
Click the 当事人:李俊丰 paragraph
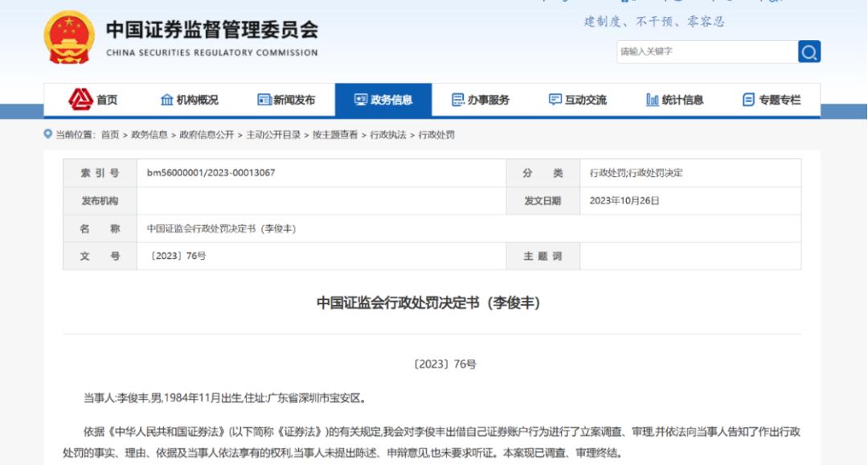point(225,398)
